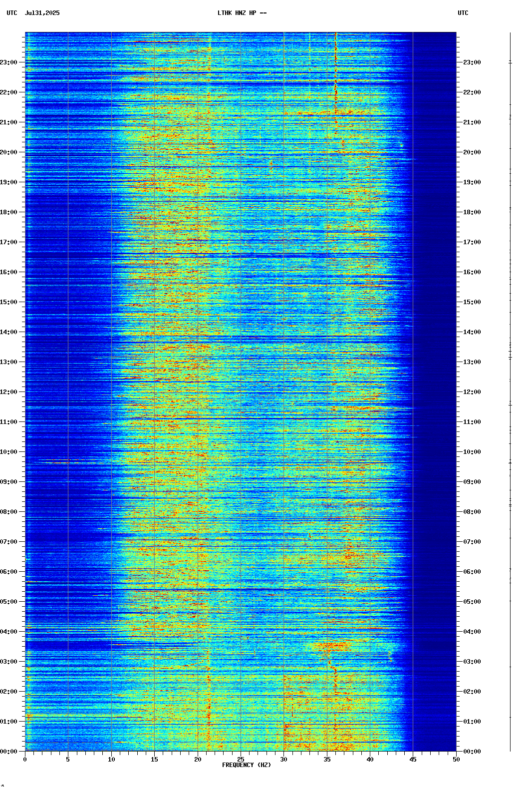Select 19:00 on the right time axis
Viewport: 532px width, 791px height.
[472, 182]
